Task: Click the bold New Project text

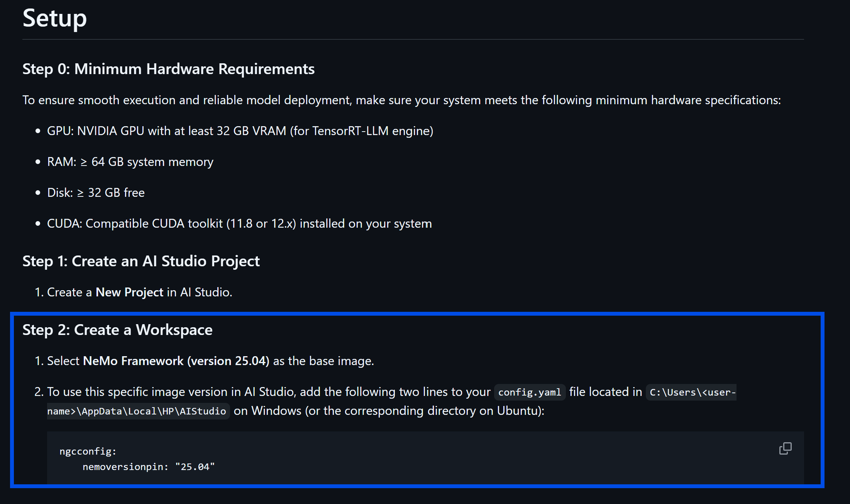Action: click(x=129, y=292)
